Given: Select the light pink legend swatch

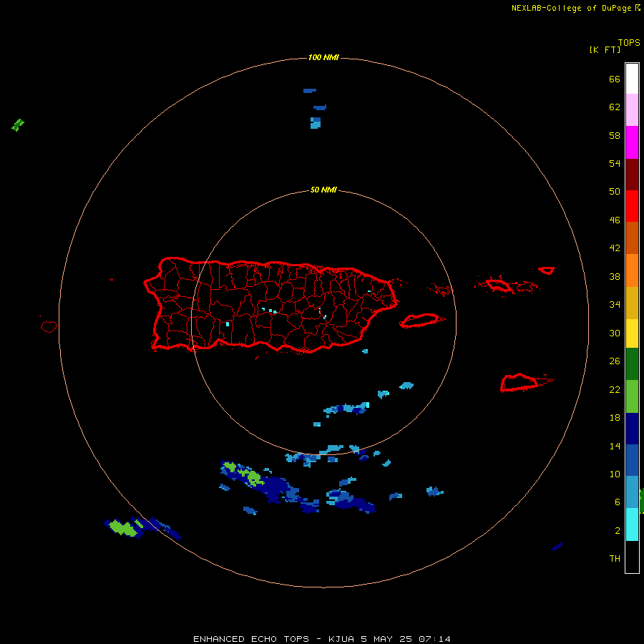Looking at the screenshot, I should tap(632, 109).
